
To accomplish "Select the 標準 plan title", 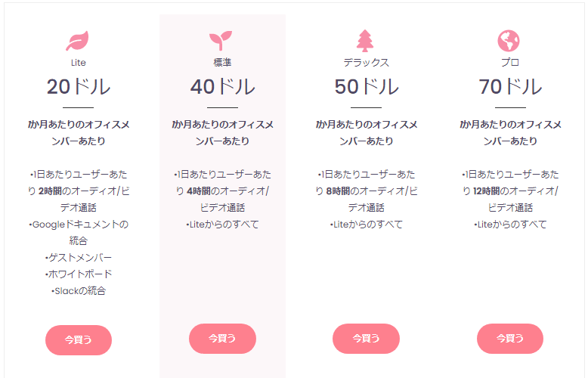I will click(222, 63).
